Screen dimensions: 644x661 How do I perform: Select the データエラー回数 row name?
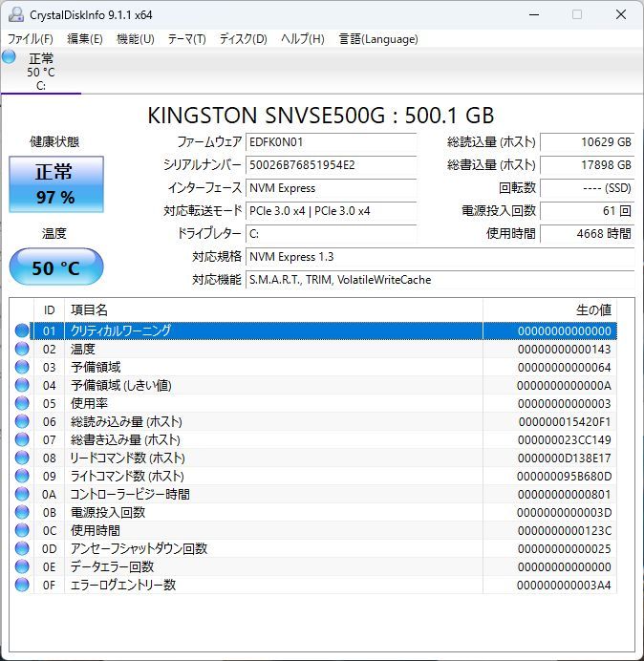pyautogui.click(x=112, y=566)
